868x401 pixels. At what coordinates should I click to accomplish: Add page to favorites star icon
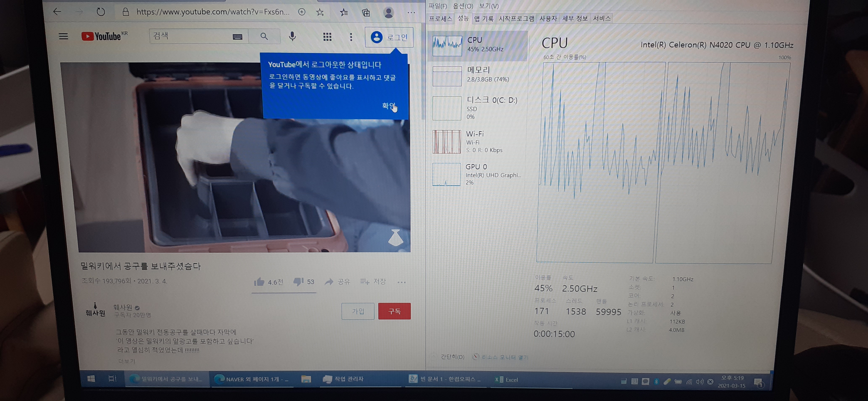tap(320, 12)
